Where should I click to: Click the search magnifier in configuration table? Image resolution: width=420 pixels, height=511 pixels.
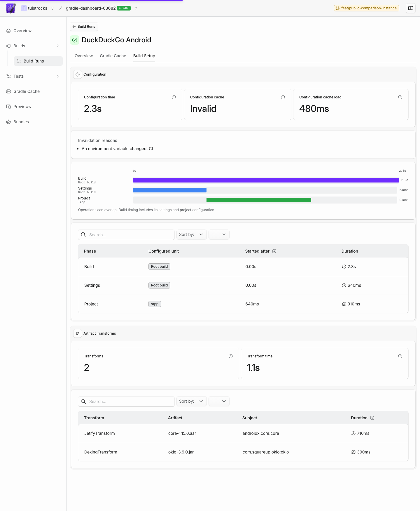tap(83, 235)
